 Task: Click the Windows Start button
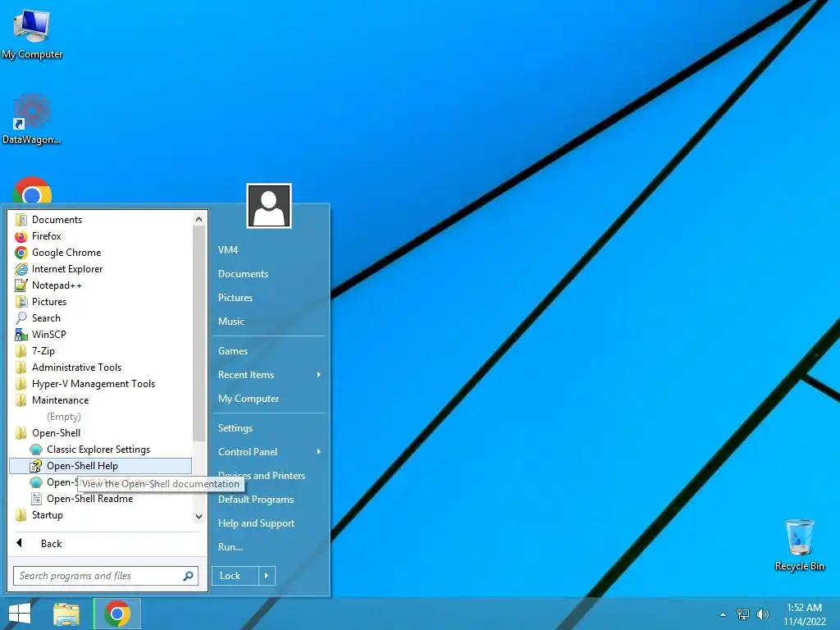point(20,614)
